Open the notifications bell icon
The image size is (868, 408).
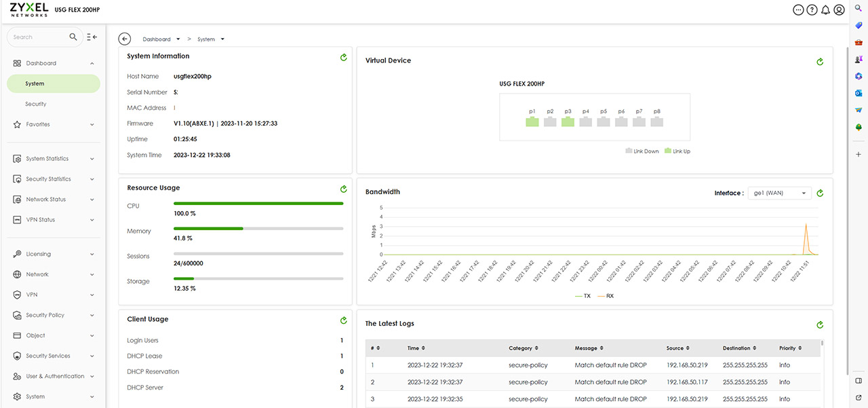(825, 10)
